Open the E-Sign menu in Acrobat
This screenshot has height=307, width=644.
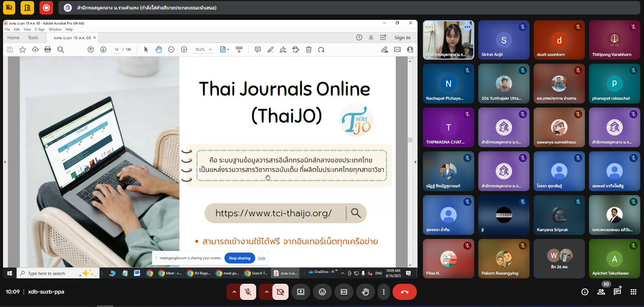(x=40, y=29)
